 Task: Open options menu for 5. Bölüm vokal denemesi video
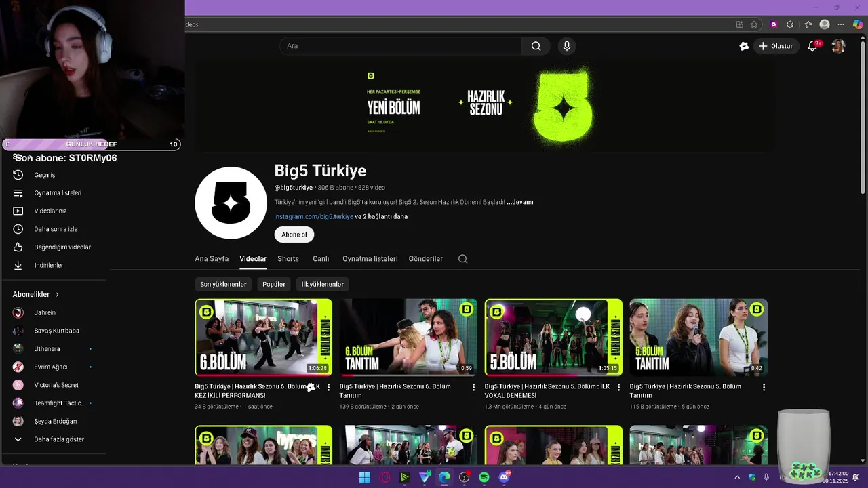pos(618,387)
